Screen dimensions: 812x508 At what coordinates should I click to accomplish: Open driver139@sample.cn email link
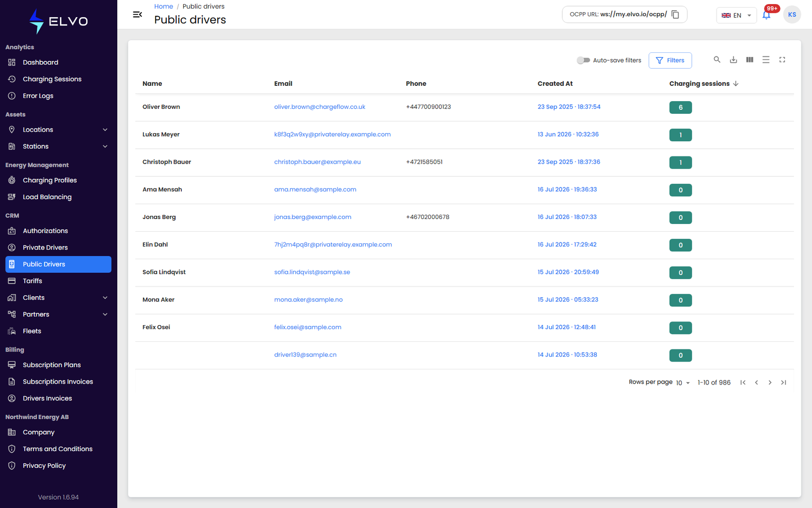[305, 355]
